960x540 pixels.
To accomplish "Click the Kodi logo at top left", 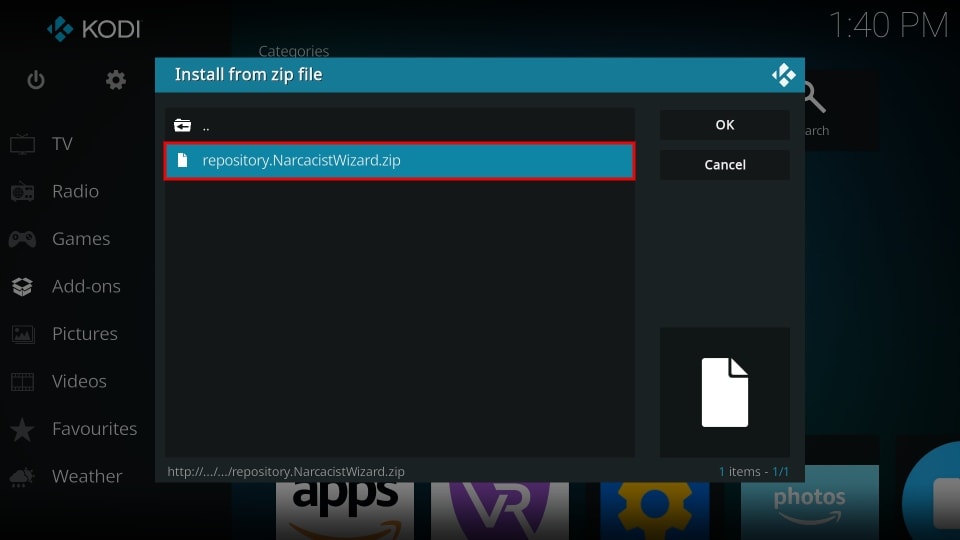I will (94, 29).
